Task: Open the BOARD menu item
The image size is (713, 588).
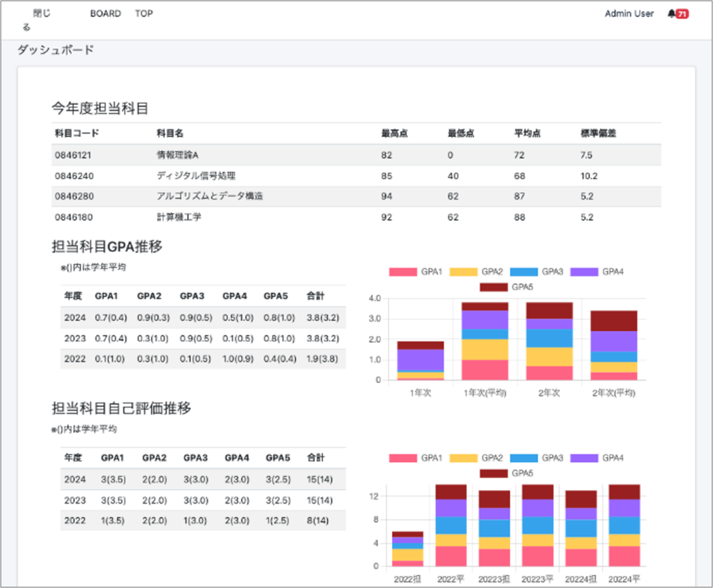Action: (x=105, y=14)
